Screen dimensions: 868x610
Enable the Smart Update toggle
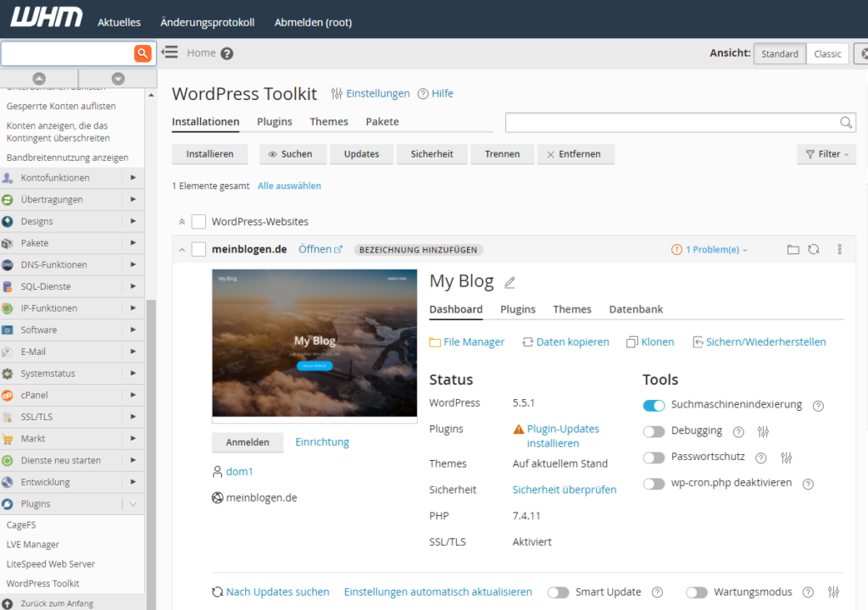tap(558, 592)
